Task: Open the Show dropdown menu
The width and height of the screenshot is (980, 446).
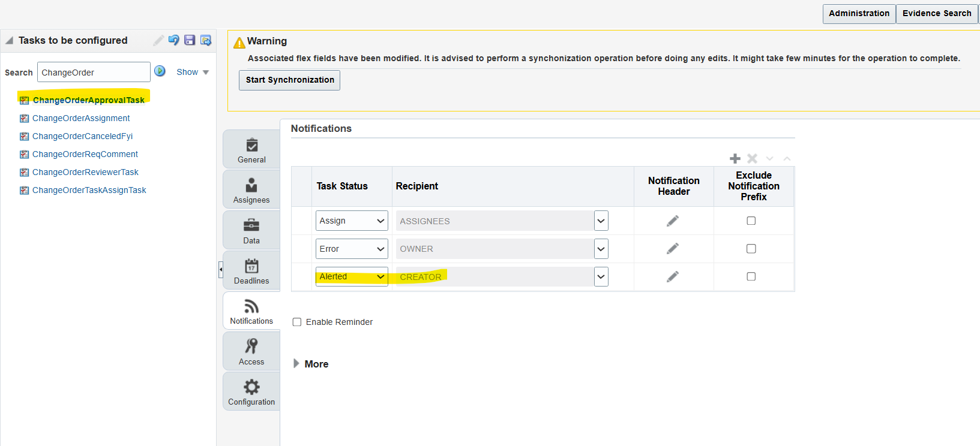Action: (192, 72)
